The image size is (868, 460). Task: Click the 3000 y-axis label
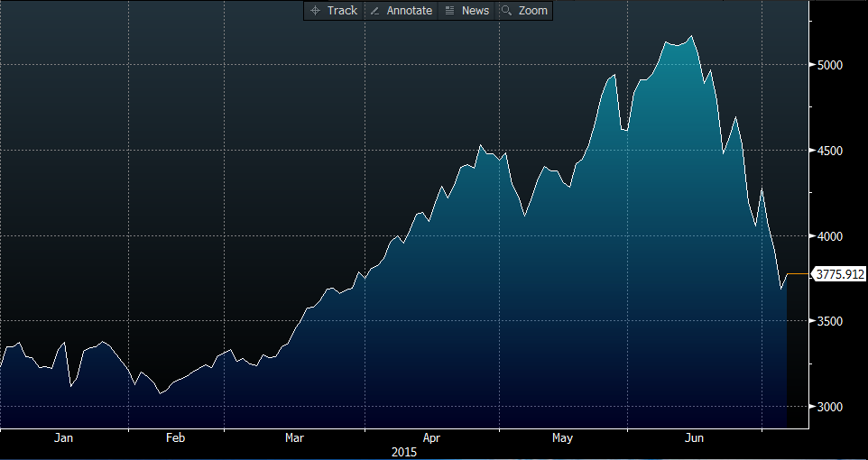pos(829,407)
